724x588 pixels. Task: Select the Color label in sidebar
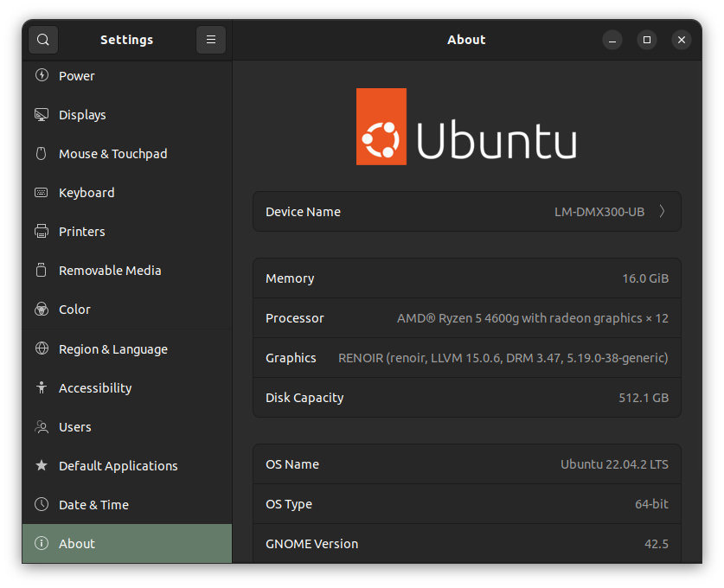(x=74, y=310)
